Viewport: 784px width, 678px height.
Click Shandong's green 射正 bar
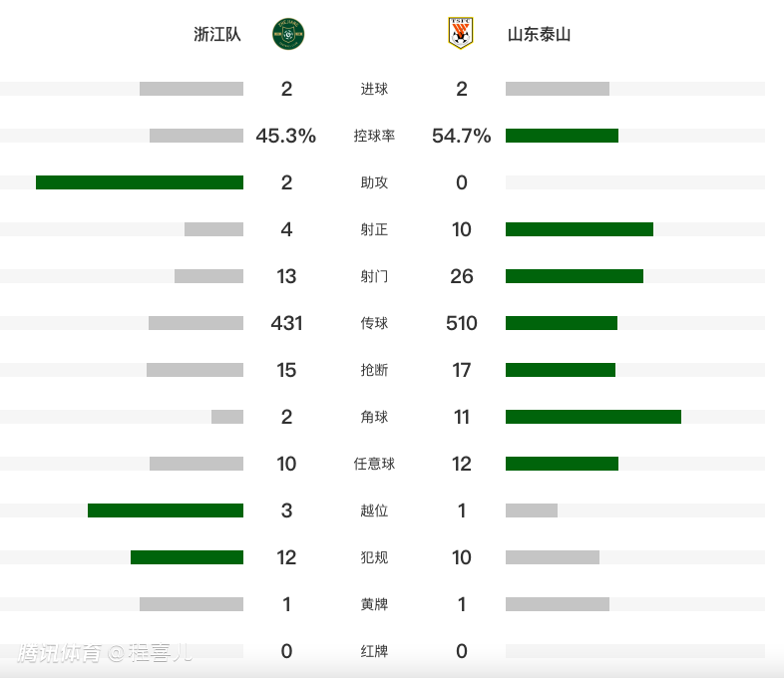click(x=579, y=229)
